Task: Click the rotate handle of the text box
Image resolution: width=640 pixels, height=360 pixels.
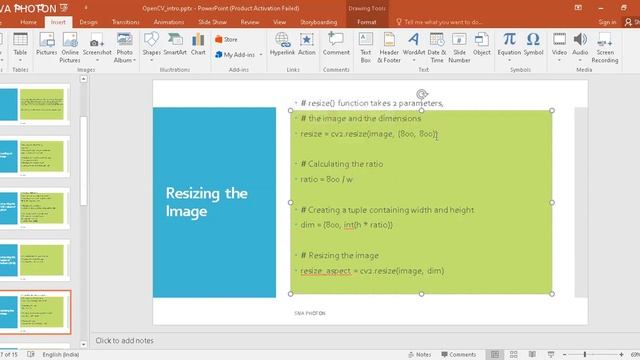Action: pyautogui.click(x=422, y=94)
